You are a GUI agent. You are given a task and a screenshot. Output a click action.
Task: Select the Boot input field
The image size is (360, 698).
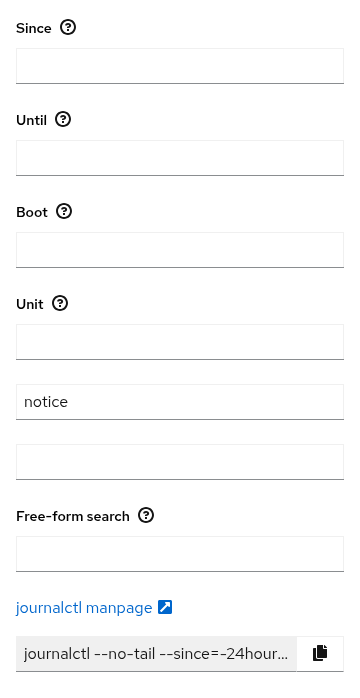tap(180, 250)
